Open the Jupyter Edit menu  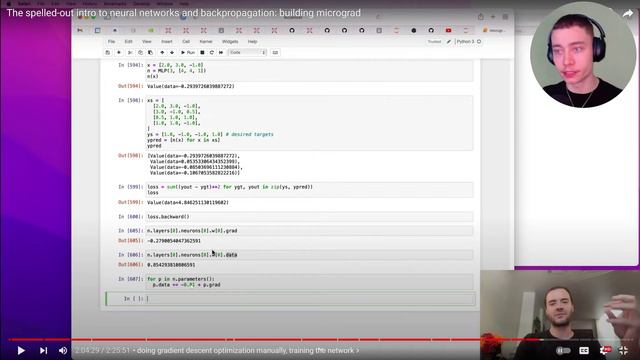tap(129, 42)
